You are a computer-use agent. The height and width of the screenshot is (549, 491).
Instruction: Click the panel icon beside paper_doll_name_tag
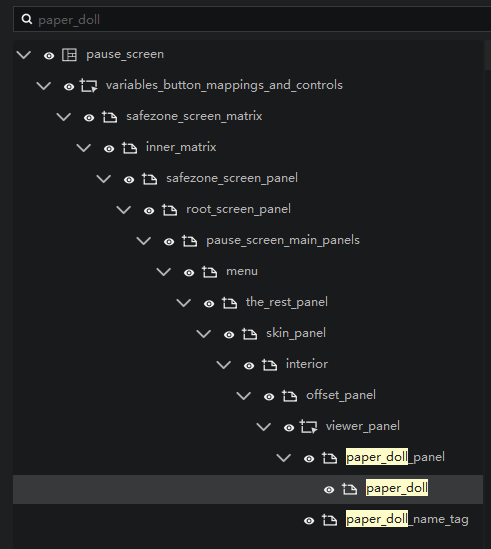tap(330, 520)
